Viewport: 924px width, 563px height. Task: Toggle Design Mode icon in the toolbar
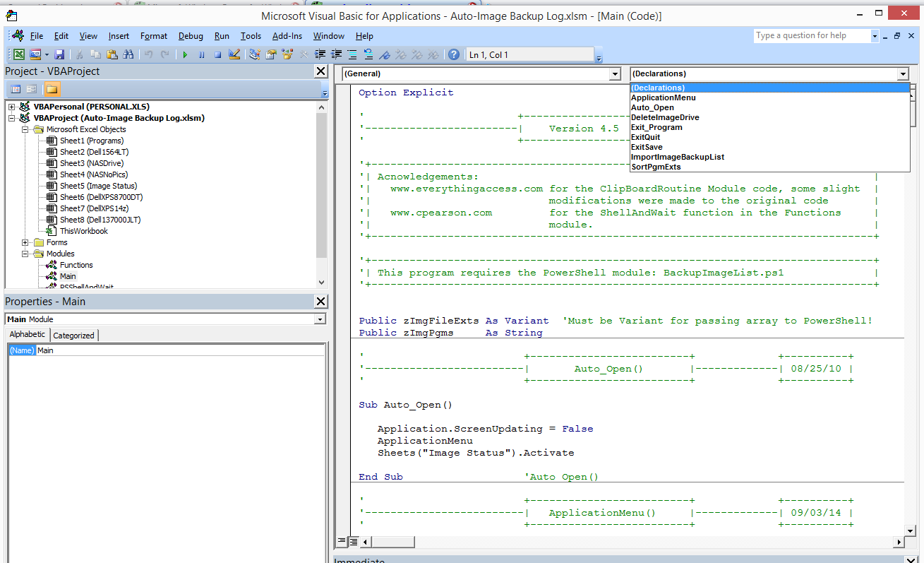(235, 54)
